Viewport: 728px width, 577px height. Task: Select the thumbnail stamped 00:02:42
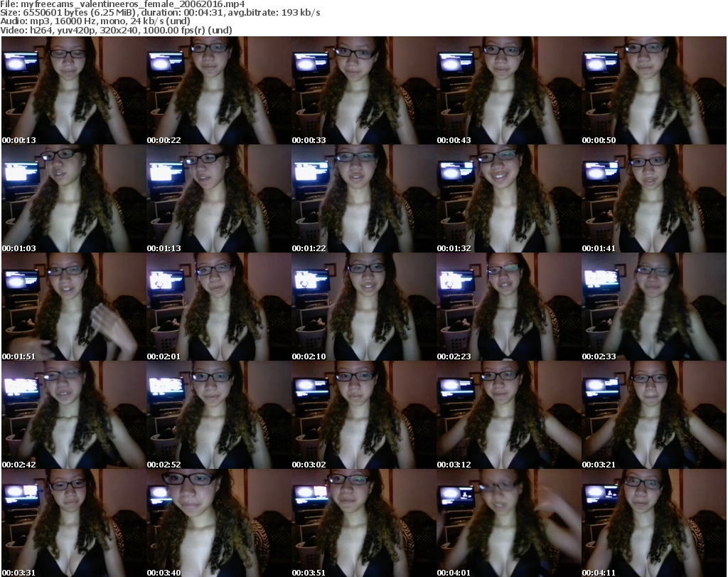coord(74,415)
